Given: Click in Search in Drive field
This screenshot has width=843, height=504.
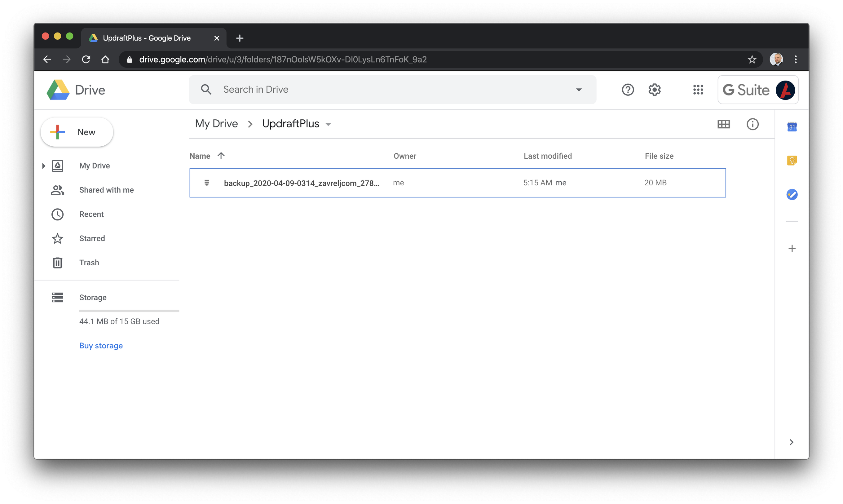Looking at the screenshot, I should coord(392,90).
